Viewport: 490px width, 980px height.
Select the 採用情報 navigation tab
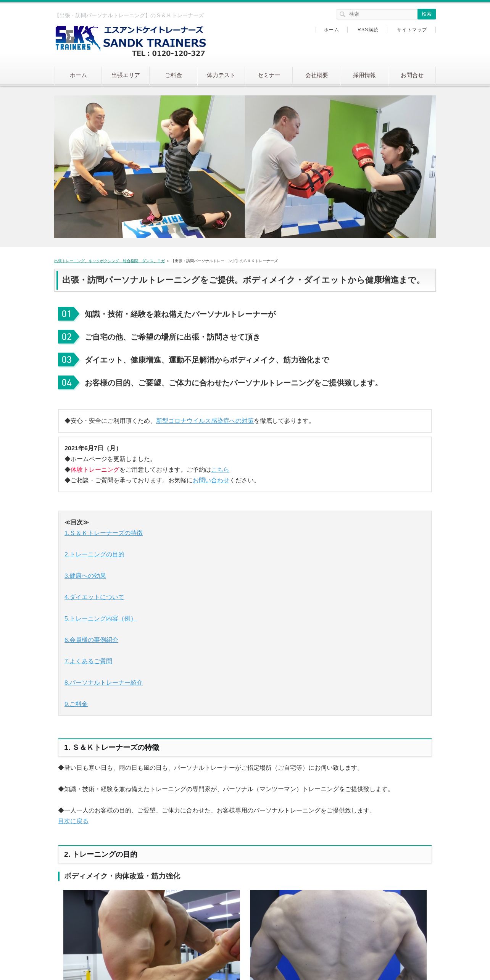(x=364, y=75)
